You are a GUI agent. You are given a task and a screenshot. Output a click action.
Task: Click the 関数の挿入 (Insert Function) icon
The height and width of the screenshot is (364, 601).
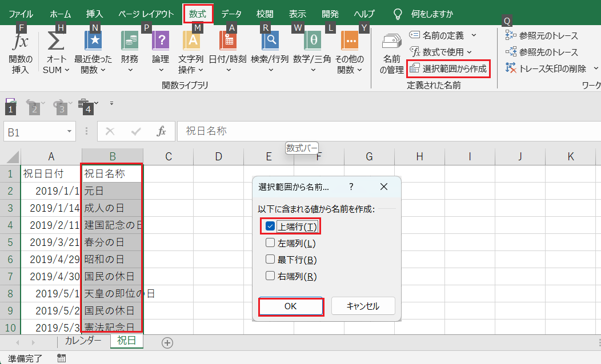click(x=21, y=43)
